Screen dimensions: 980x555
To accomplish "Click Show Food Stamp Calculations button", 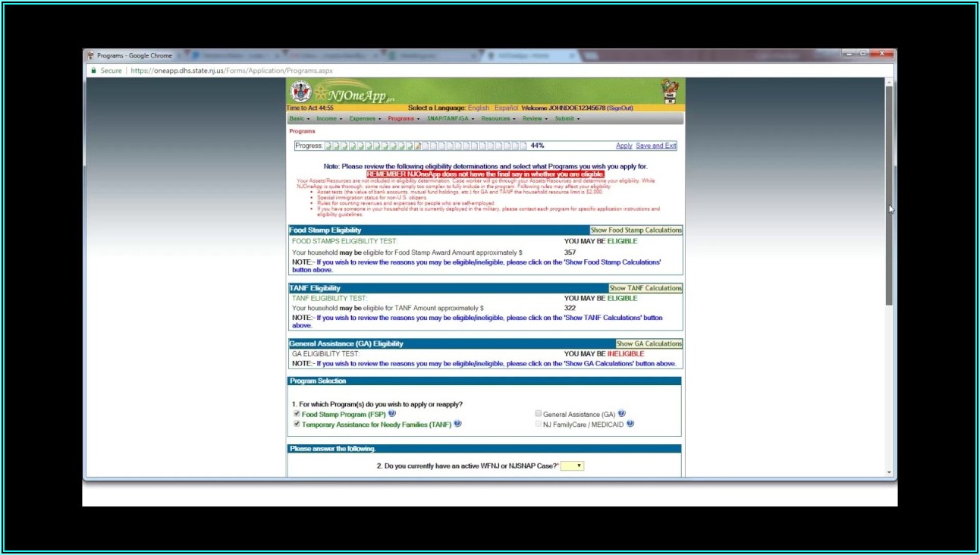I will 636,230.
